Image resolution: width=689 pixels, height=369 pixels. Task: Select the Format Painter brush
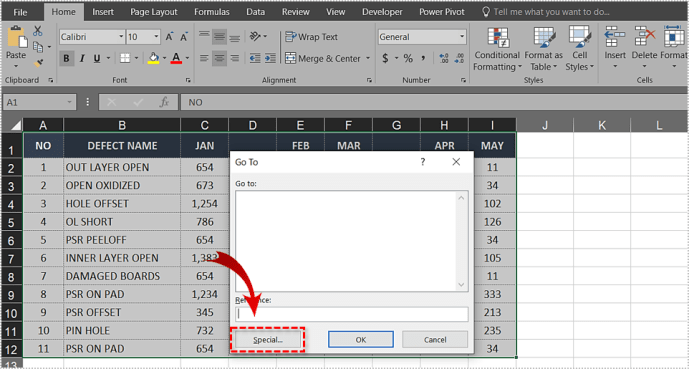coord(38,63)
